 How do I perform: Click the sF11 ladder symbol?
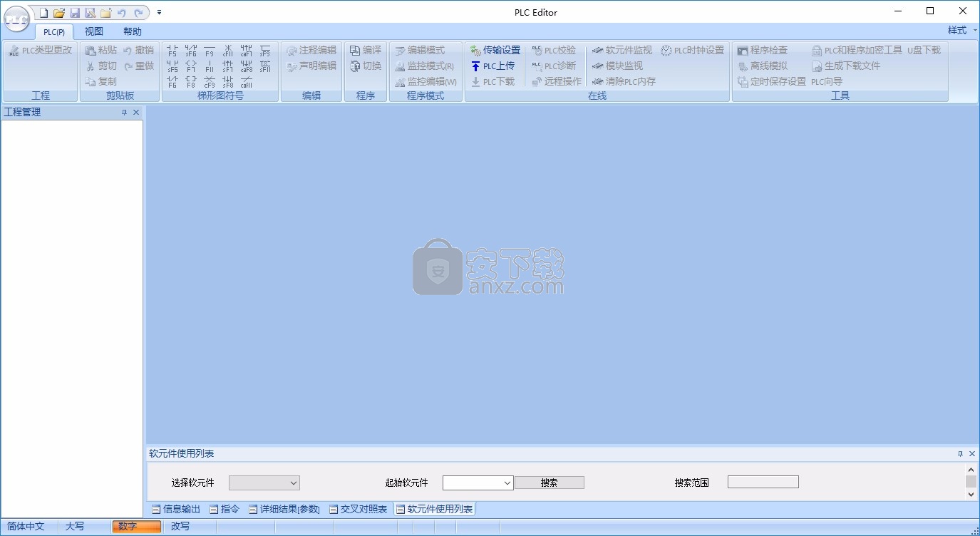pos(265,66)
